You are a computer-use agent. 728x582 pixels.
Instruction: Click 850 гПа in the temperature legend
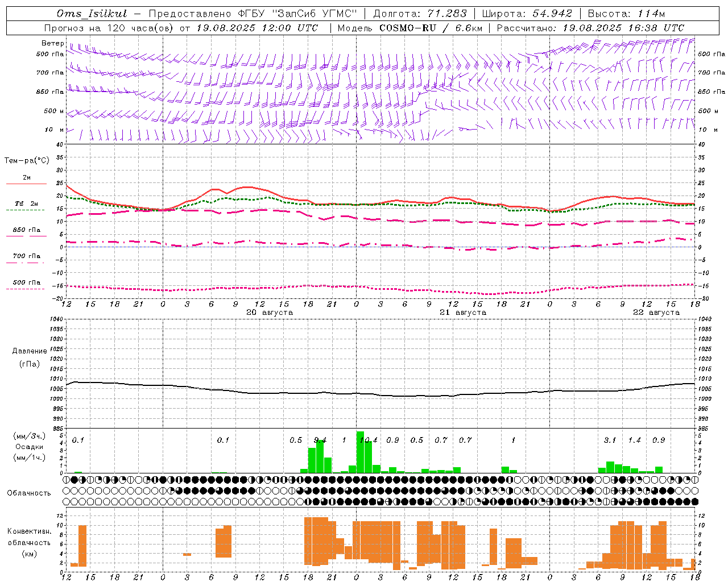tap(26, 230)
